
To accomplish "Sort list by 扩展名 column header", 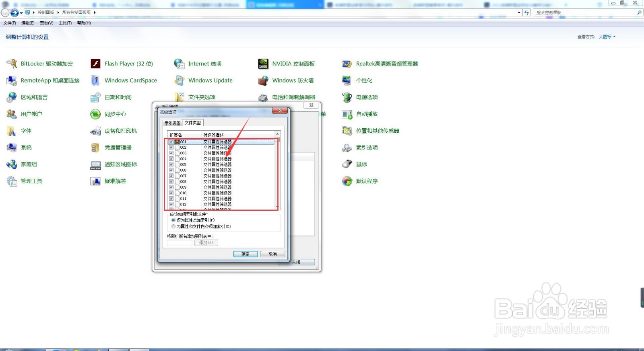I will point(184,135).
